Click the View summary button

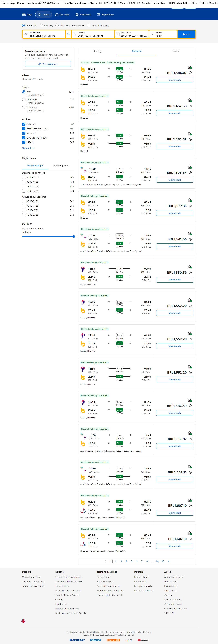pyautogui.click(x=48, y=64)
